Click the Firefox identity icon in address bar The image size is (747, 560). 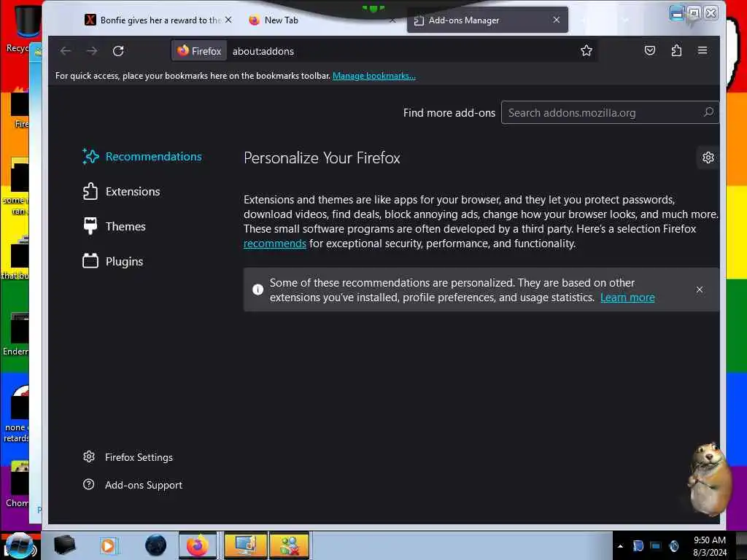[199, 51]
